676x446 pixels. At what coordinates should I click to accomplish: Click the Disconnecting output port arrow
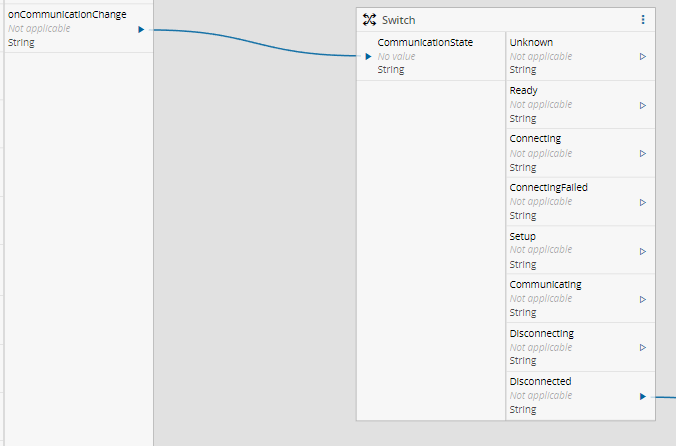(x=643, y=347)
